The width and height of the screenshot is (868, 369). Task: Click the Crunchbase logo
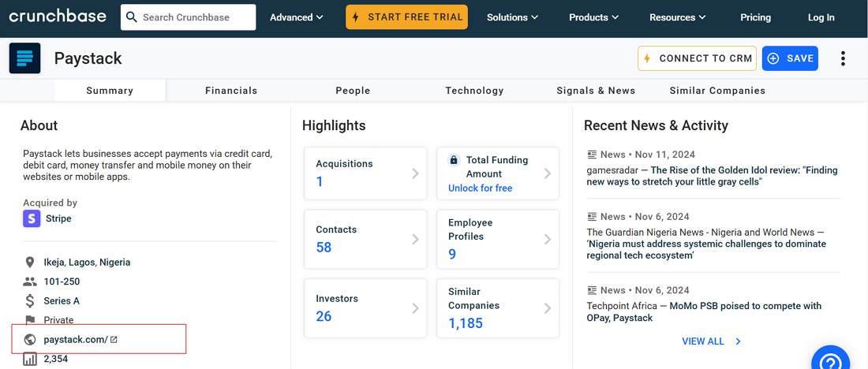(x=58, y=17)
